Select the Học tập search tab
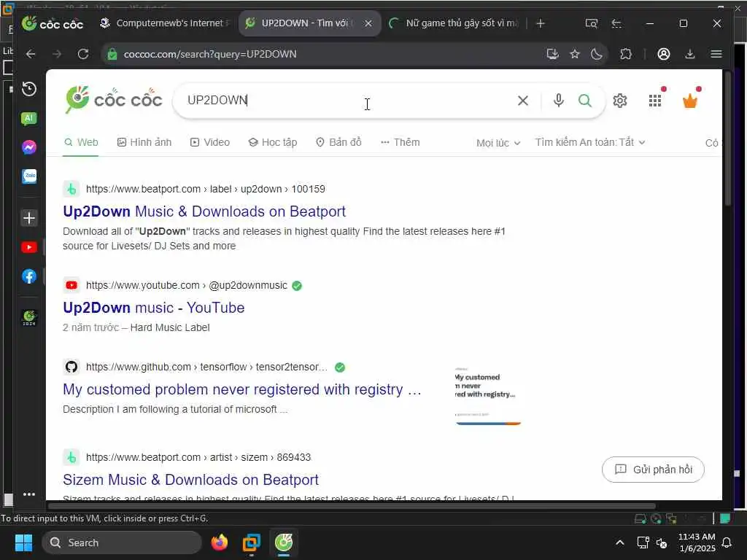The image size is (747, 560). (x=273, y=142)
